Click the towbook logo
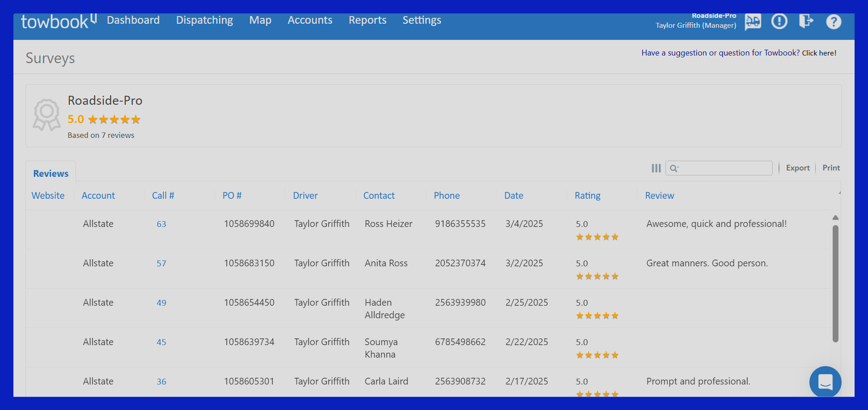 click(x=59, y=21)
